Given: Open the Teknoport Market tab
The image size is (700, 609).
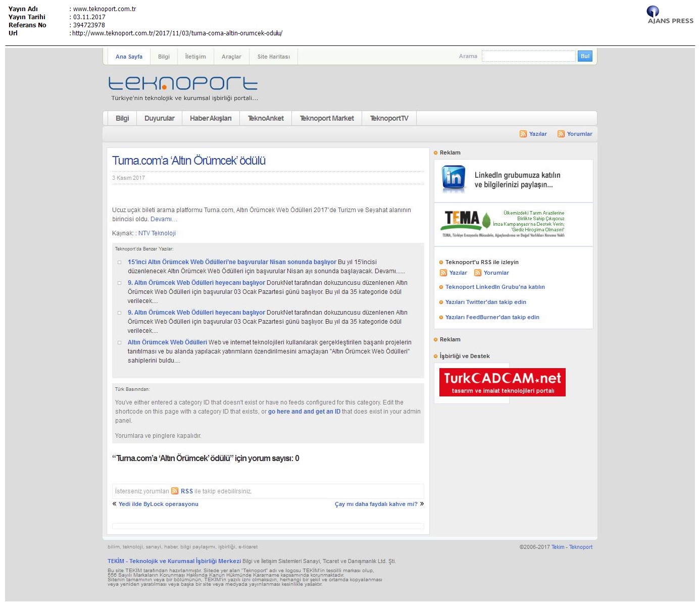Looking at the screenshot, I should point(327,118).
